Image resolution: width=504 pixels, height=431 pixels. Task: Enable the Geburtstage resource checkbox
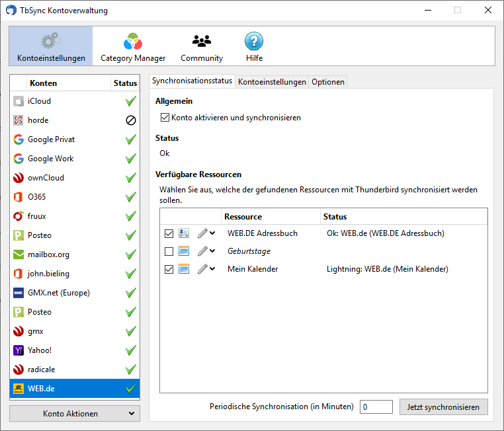[x=169, y=251]
